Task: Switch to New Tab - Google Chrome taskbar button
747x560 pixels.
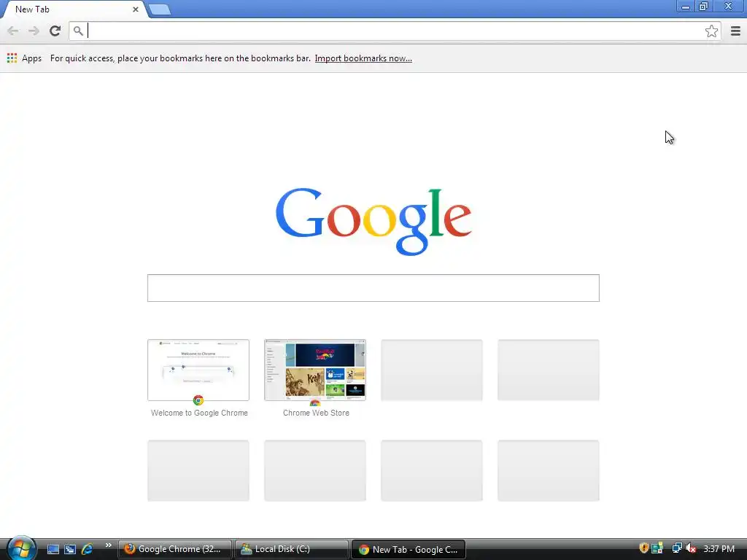Action: (x=409, y=549)
